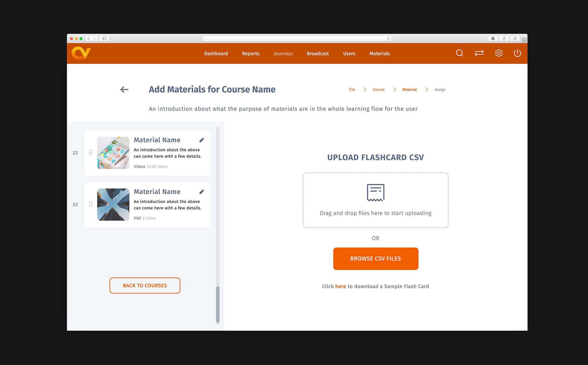Show browser tab overview icon

pos(515,39)
